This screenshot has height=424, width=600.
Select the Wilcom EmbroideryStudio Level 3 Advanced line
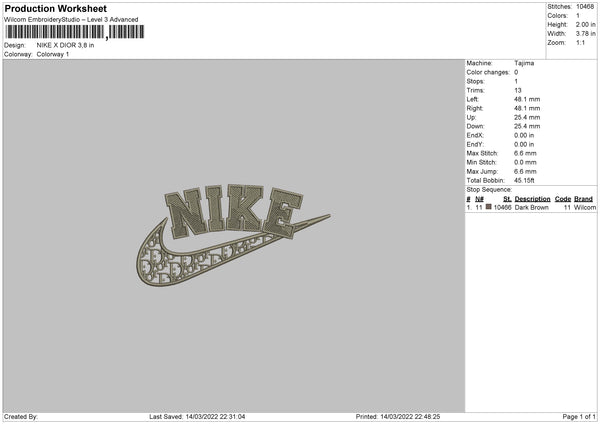tap(71, 20)
